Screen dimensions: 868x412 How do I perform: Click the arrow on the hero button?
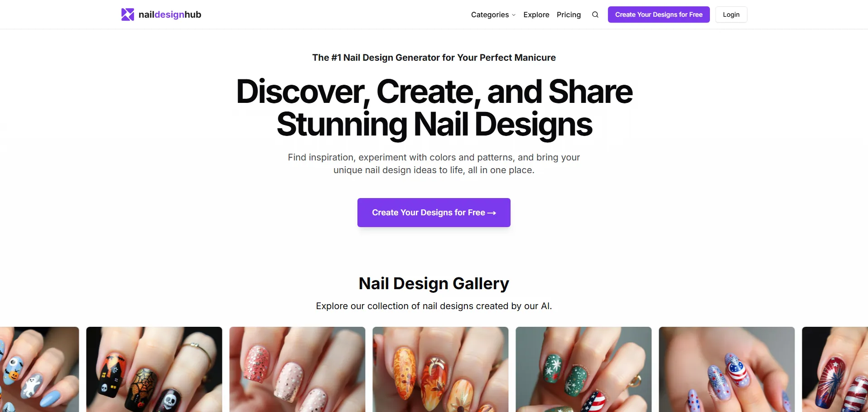click(492, 213)
